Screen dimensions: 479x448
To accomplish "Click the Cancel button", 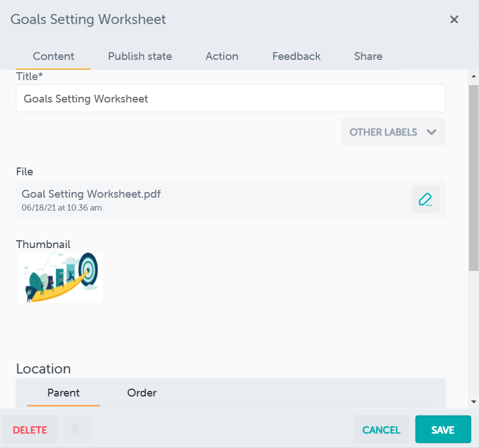I will (x=382, y=430).
